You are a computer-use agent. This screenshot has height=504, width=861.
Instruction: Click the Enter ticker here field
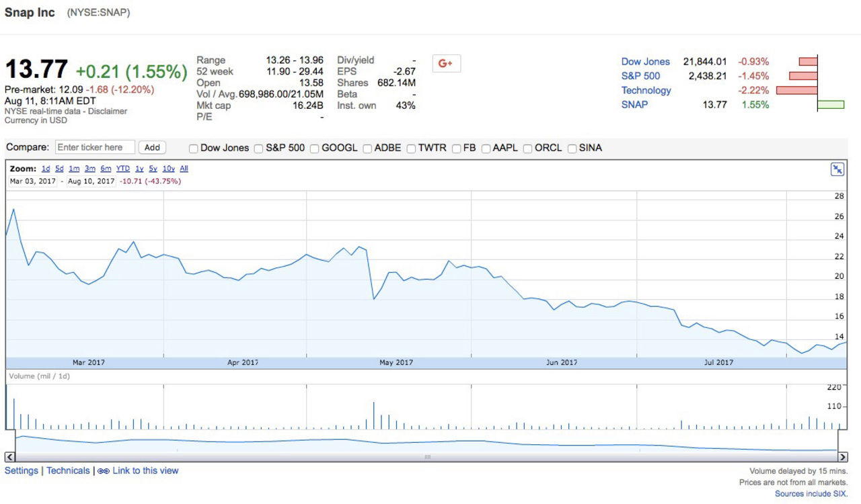click(x=94, y=147)
